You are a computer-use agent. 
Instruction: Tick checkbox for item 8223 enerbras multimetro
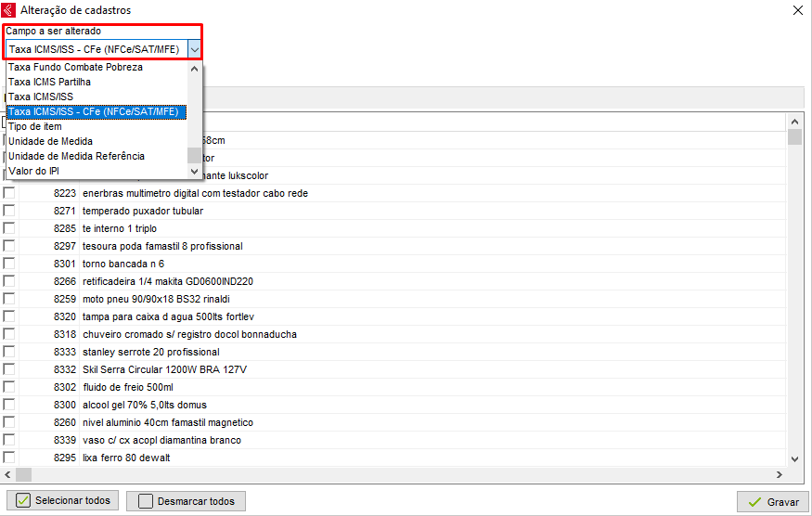(9, 193)
